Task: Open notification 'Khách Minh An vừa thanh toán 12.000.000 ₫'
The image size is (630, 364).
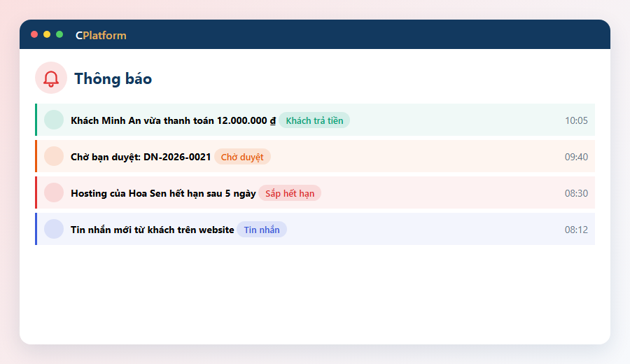Action: [315, 120]
